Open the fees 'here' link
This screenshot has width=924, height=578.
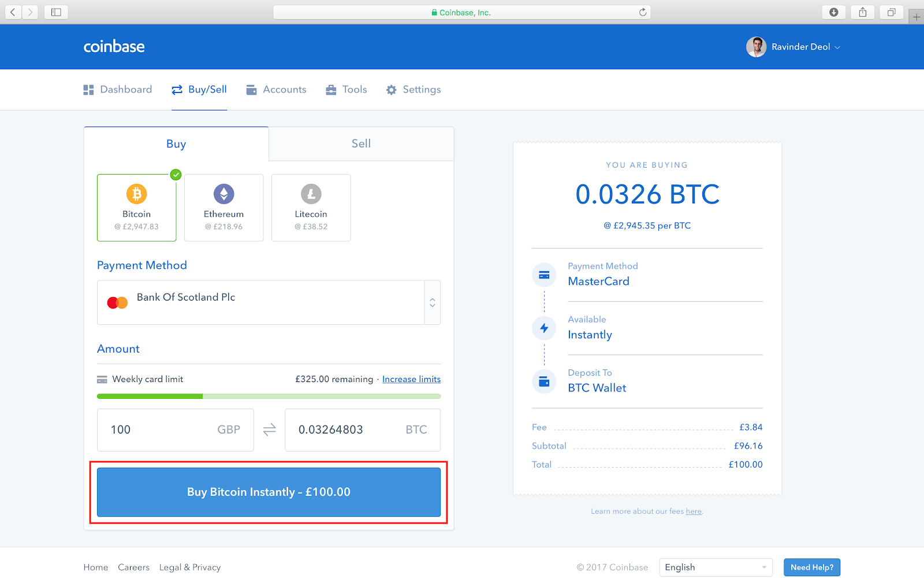click(694, 512)
